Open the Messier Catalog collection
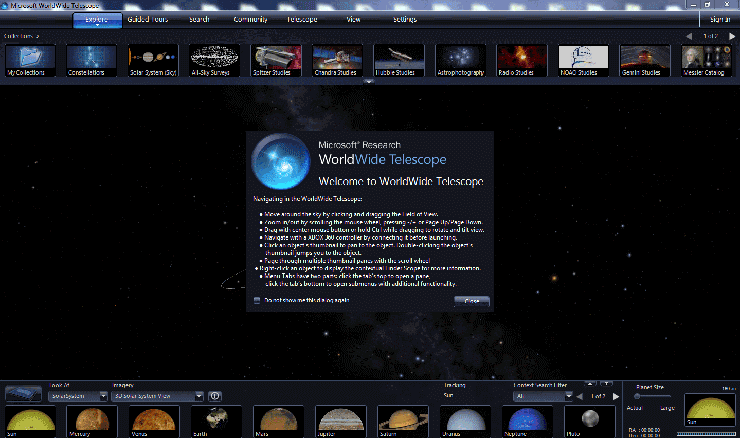Viewport: 740px width, 438px height. [x=706, y=60]
